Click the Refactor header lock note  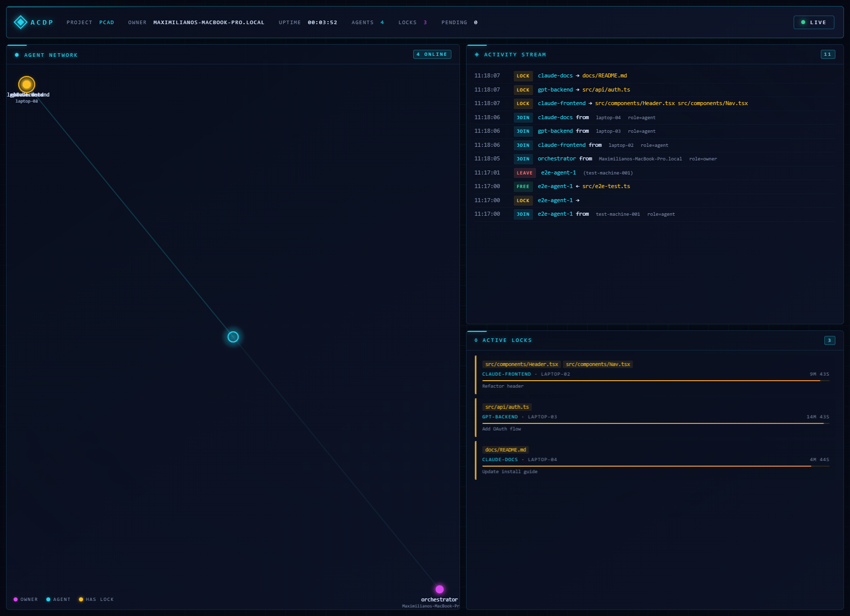click(503, 386)
